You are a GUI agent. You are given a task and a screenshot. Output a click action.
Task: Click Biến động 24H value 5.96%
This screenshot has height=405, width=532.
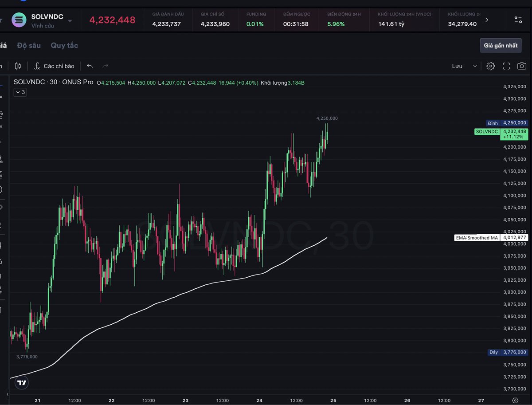(x=336, y=24)
